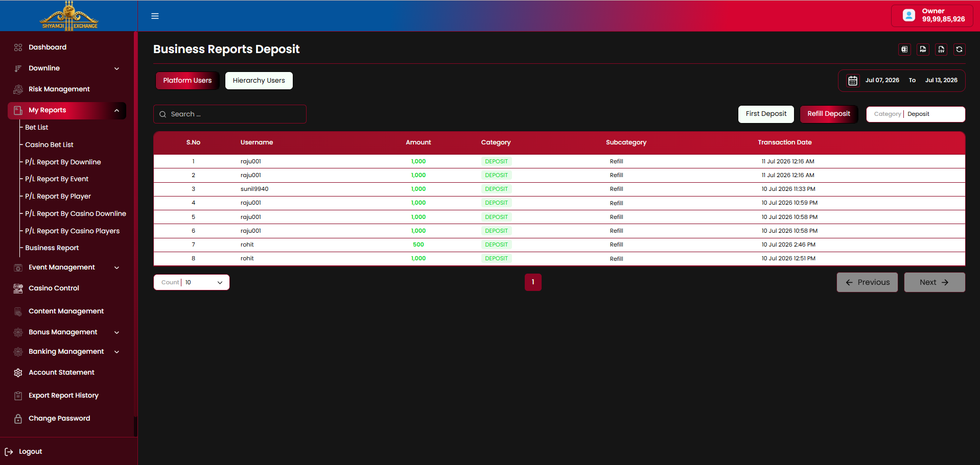Viewport: 980px width, 465px height.
Task: Collapse the My Reports submenu chevron
Action: pos(116,110)
